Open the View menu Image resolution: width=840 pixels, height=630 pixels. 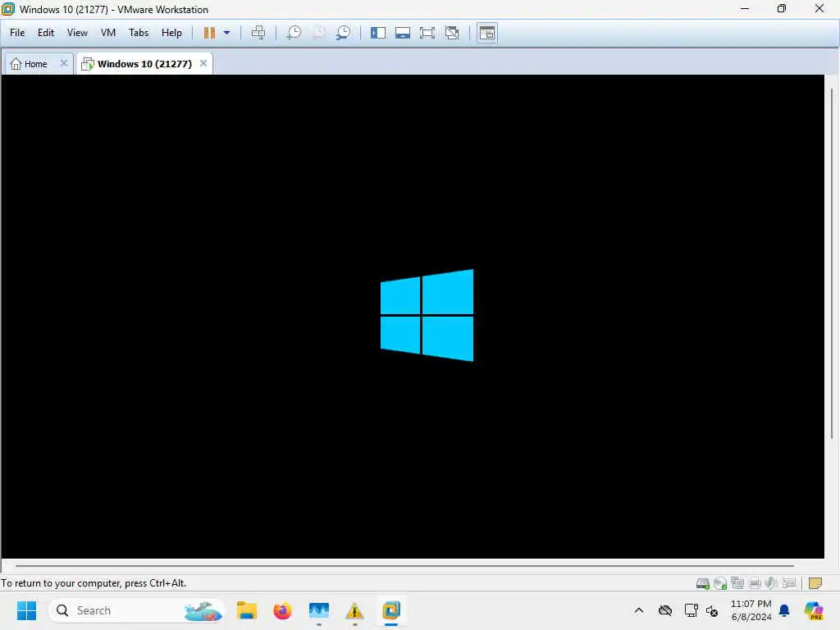click(77, 33)
